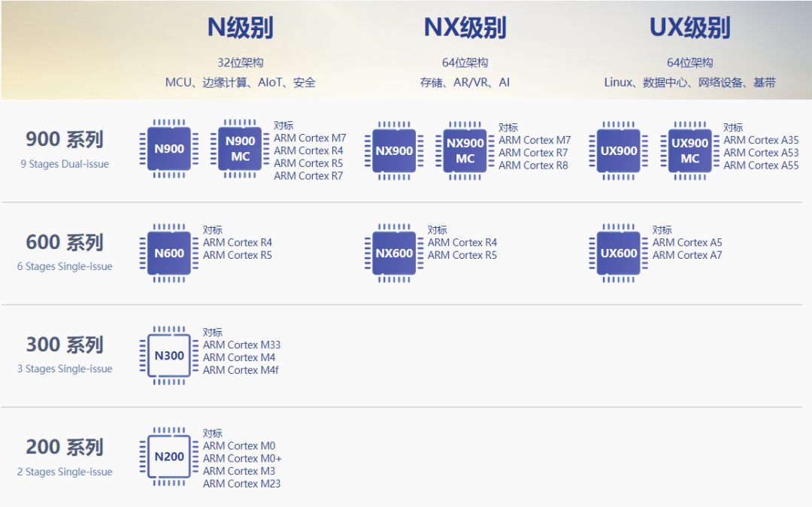Click the 对标 label beside N200
Screen dimensions: 812x507
tap(213, 434)
